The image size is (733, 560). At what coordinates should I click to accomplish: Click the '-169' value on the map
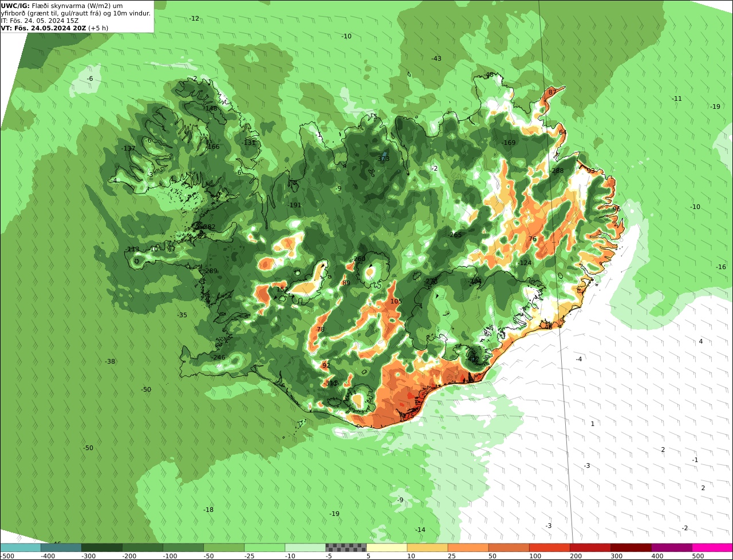click(509, 143)
